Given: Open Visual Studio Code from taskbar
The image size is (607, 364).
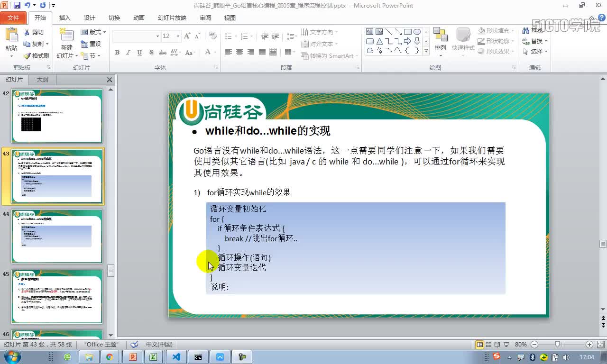Looking at the screenshot, I should pyautogui.click(x=177, y=357).
